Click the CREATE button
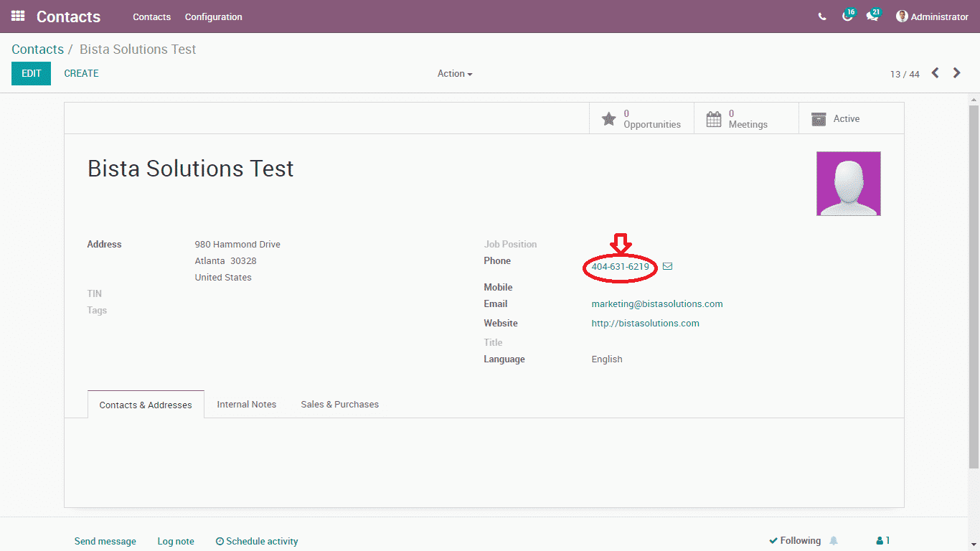 click(82, 74)
